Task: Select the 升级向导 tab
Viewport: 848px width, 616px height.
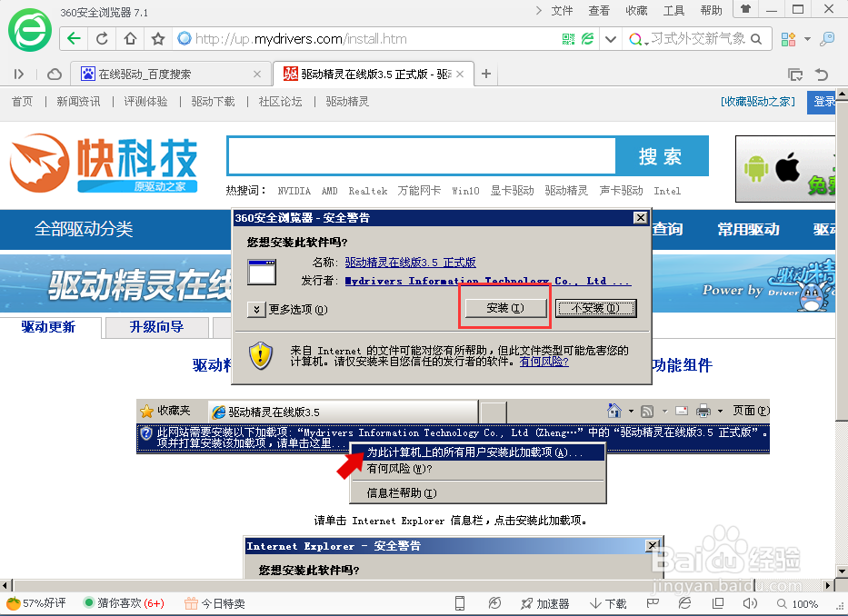Action: pos(157,327)
